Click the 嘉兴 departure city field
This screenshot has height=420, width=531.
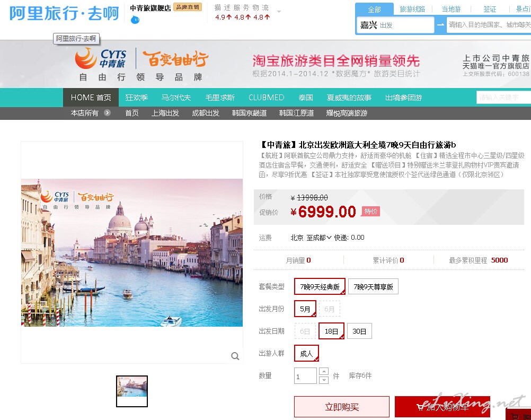click(x=395, y=25)
